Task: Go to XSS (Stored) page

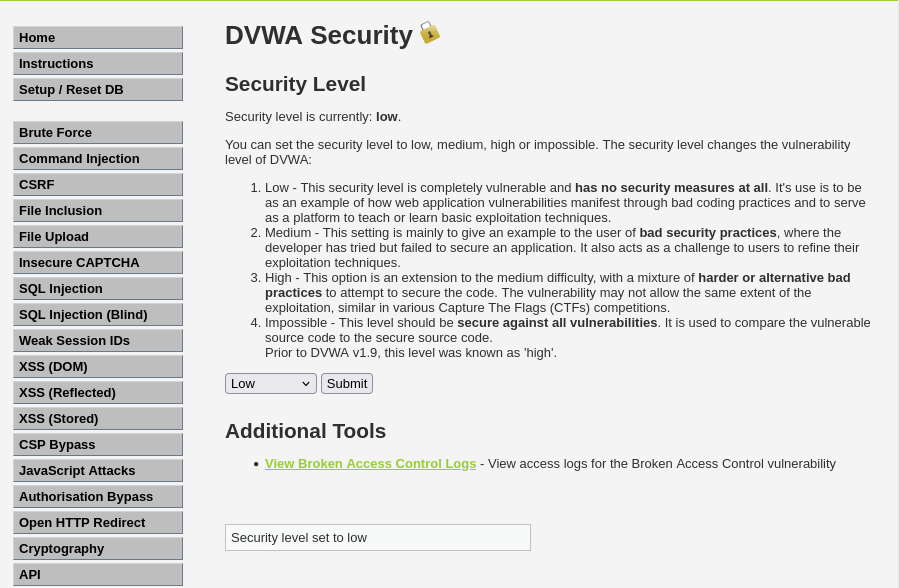Action: 98,418
